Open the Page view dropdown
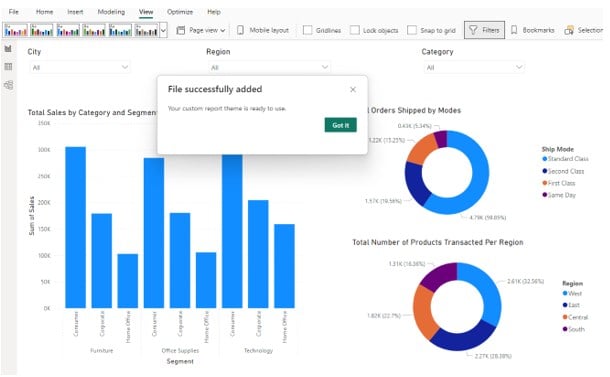 click(x=201, y=30)
